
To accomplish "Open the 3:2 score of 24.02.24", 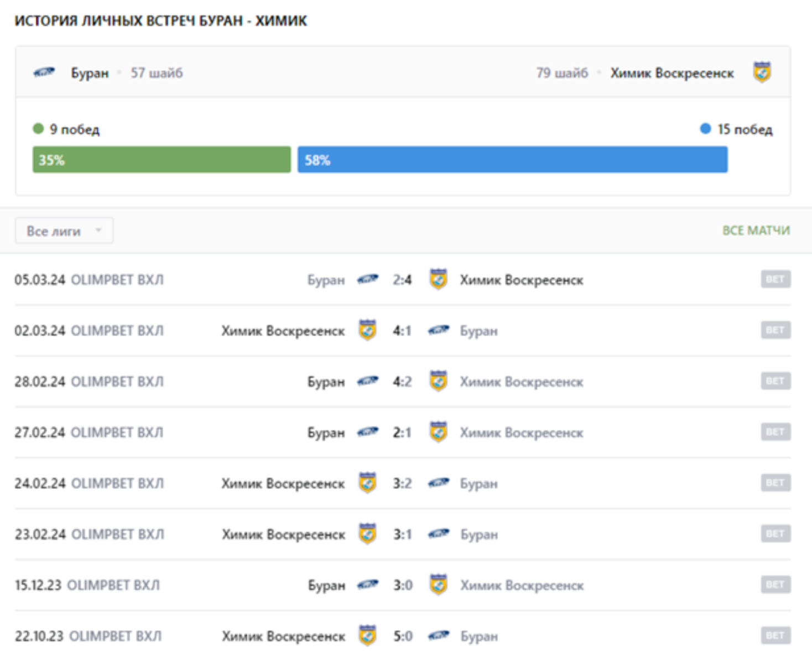I will click(x=402, y=483).
